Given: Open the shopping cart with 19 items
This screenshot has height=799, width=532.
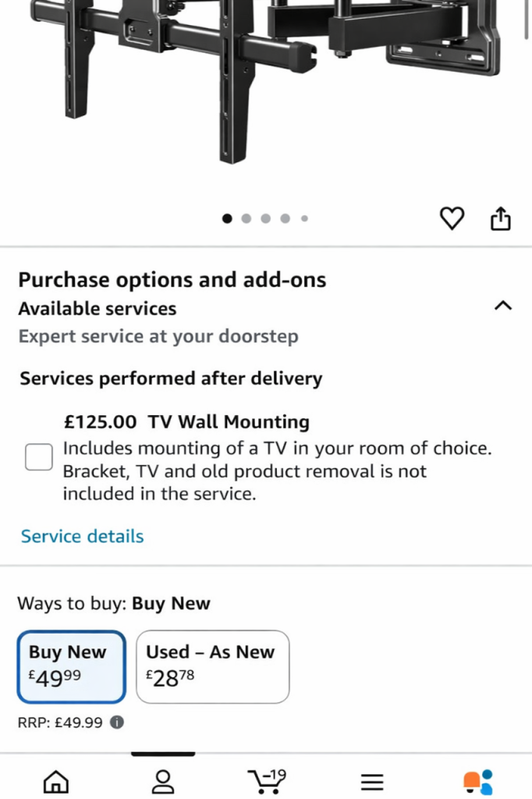Looking at the screenshot, I should pos(266,779).
